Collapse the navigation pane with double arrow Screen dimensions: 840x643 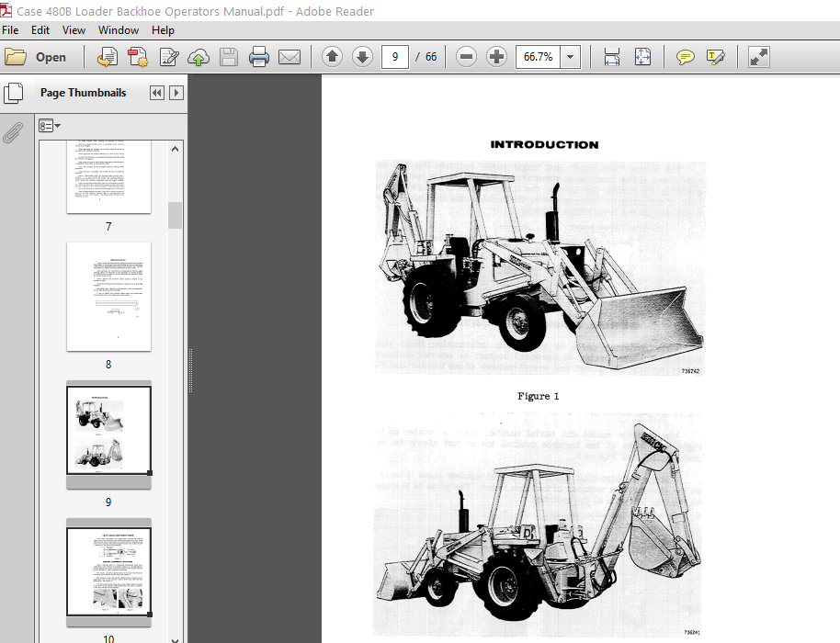157,93
